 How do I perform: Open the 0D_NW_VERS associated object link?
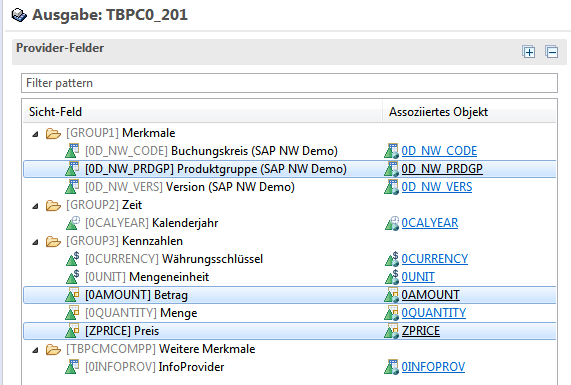point(437,186)
